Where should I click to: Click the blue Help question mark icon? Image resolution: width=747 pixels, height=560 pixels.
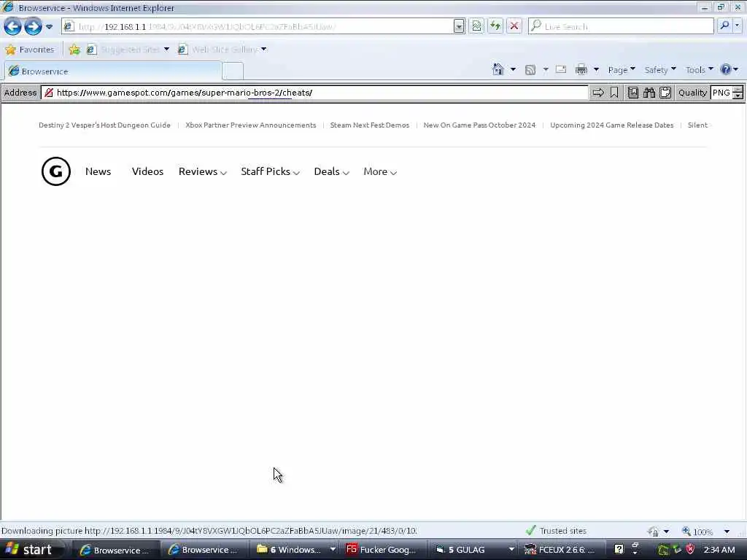[726, 69]
